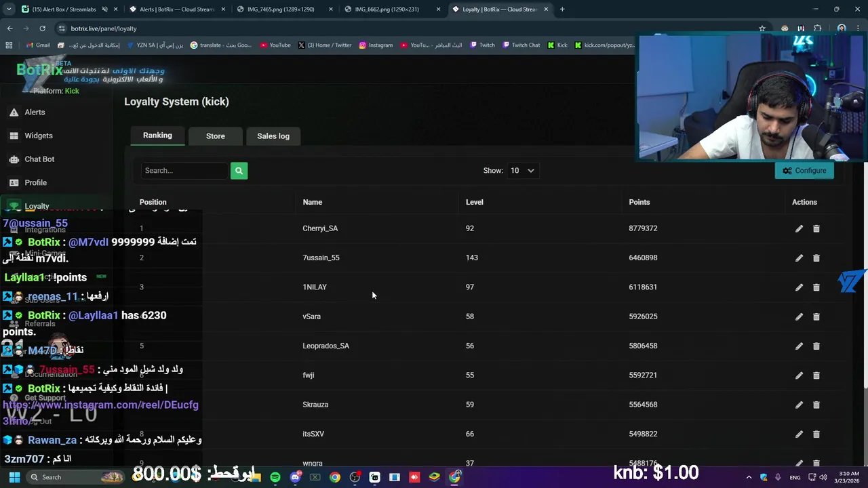
Task: Open the Windows Start menu
Action: pyautogui.click(x=14, y=477)
